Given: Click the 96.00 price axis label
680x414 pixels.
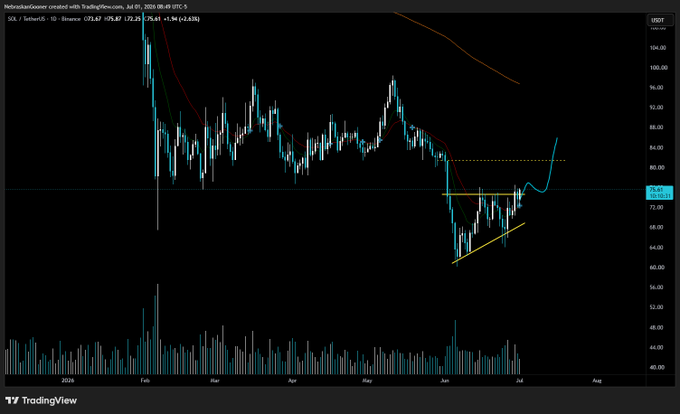Looking at the screenshot, I should (657, 88).
